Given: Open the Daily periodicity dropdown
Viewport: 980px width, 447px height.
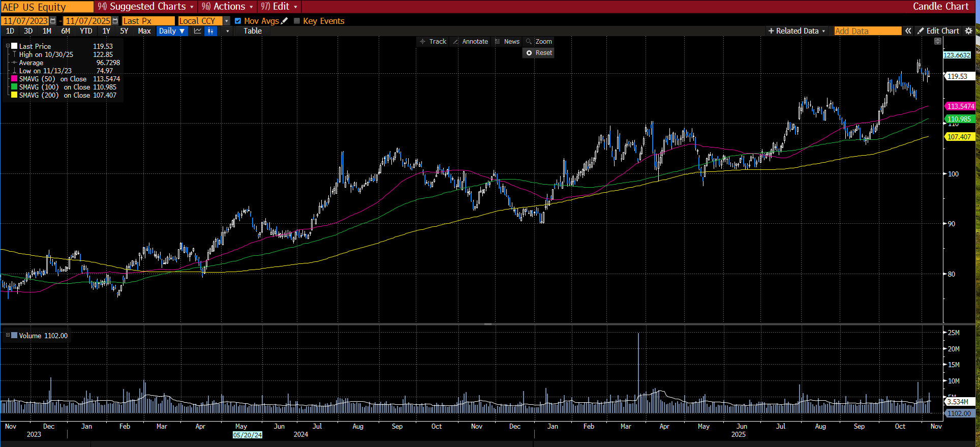Looking at the screenshot, I should [171, 31].
